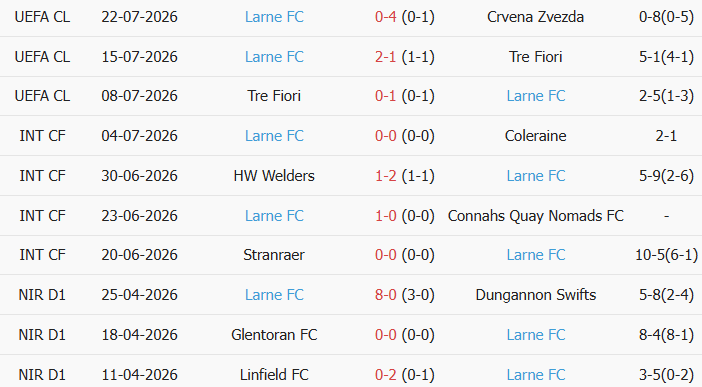Click the 2-1 score versus Tre Fiori
Screen dimensions: 702x387
[385, 57]
